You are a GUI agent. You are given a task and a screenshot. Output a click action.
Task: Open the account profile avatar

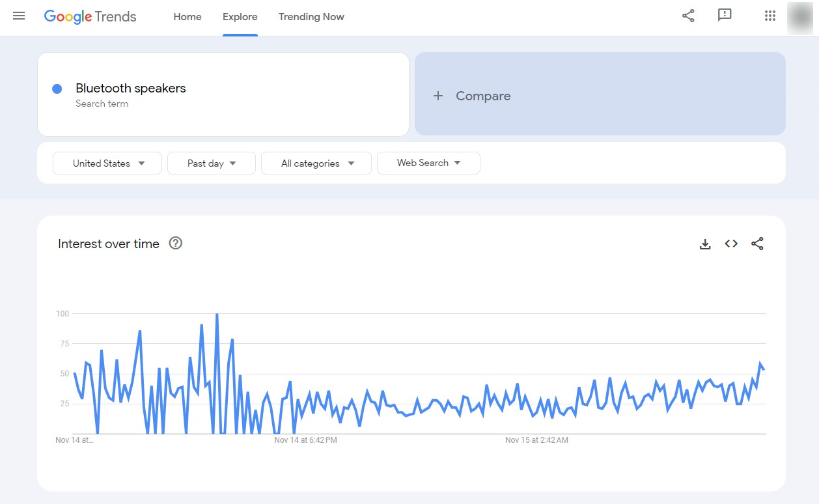click(799, 17)
